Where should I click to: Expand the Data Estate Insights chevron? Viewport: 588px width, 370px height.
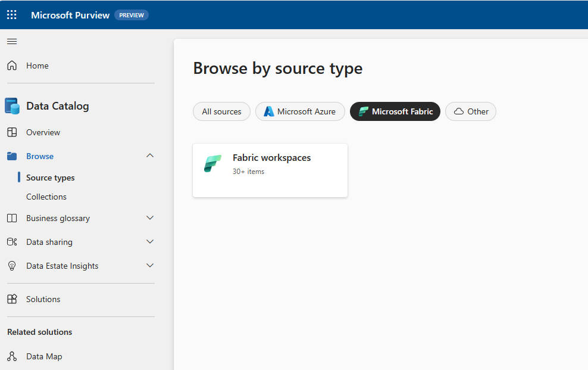(150, 265)
